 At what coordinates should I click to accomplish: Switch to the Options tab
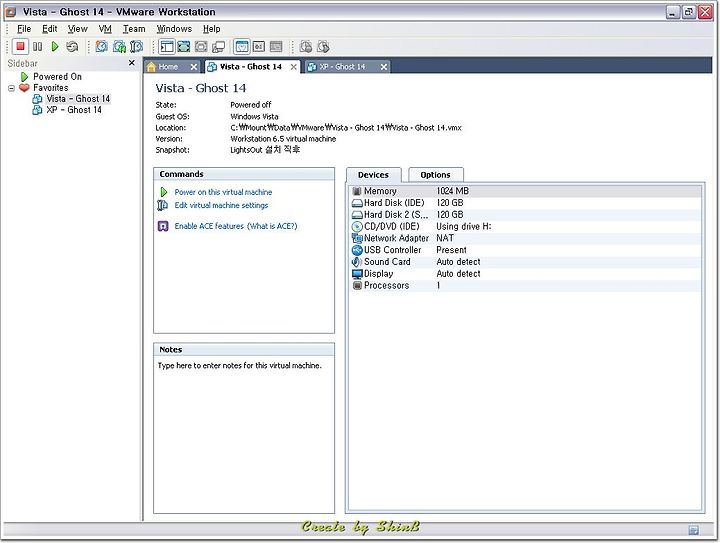pyautogui.click(x=435, y=175)
